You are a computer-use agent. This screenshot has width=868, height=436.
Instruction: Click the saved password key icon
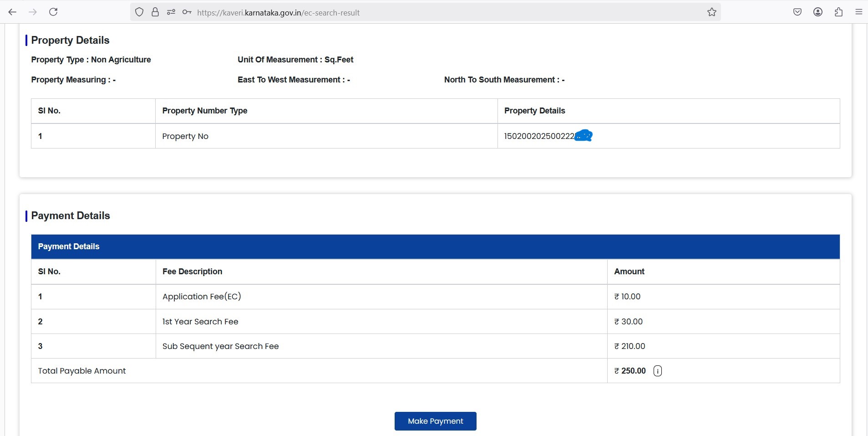(x=187, y=12)
